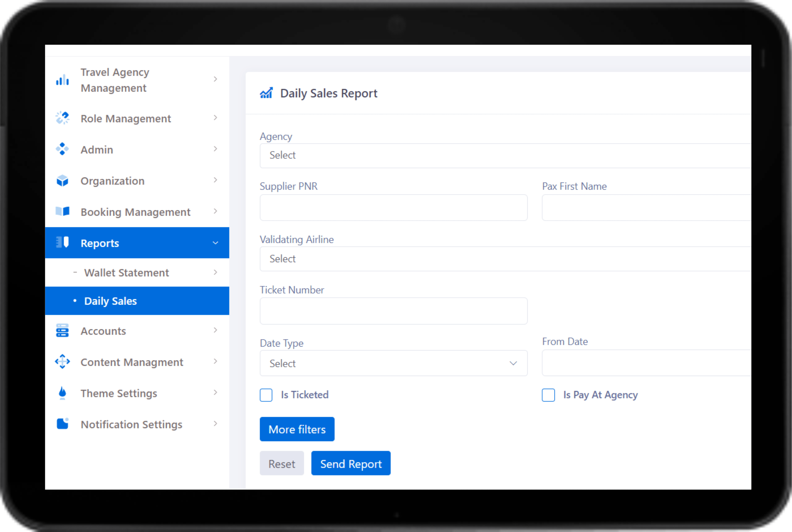Expand the Accounts chevron
This screenshot has width=792, height=532.
215,330
